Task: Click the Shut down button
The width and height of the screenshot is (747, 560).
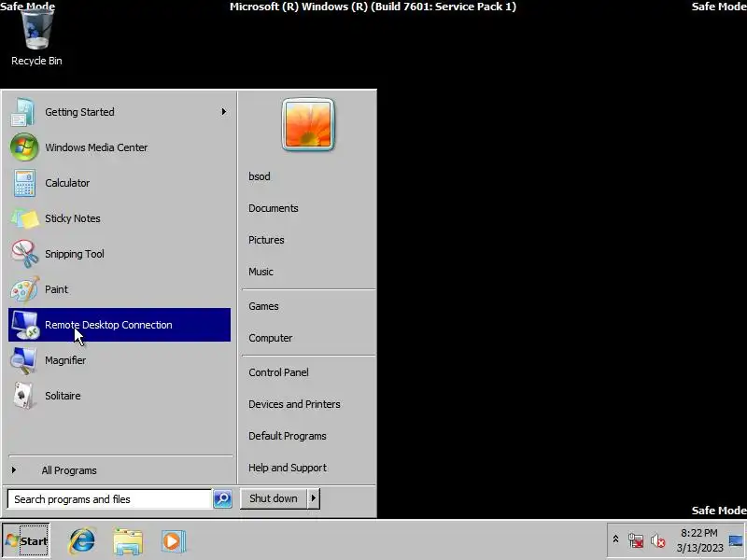Action: coord(274,498)
